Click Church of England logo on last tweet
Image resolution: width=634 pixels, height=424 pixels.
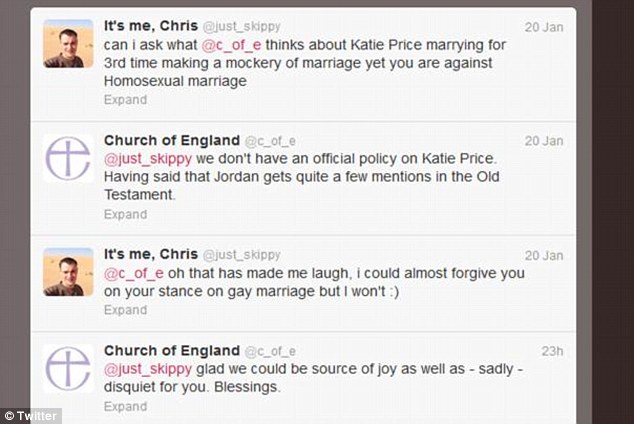coord(69,367)
